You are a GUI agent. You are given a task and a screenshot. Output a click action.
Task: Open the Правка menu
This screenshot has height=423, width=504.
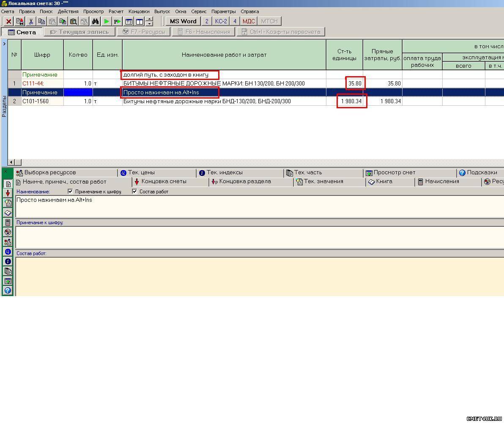tap(27, 11)
